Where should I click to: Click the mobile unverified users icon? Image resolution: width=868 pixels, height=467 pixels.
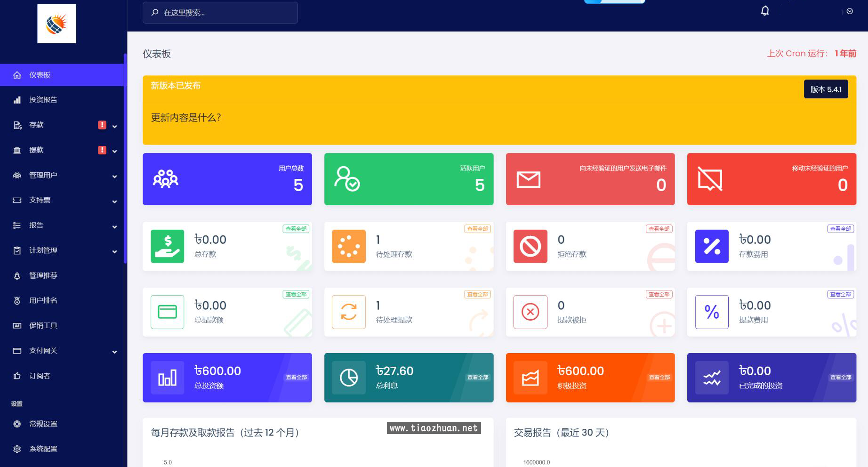pyautogui.click(x=710, y=179)
